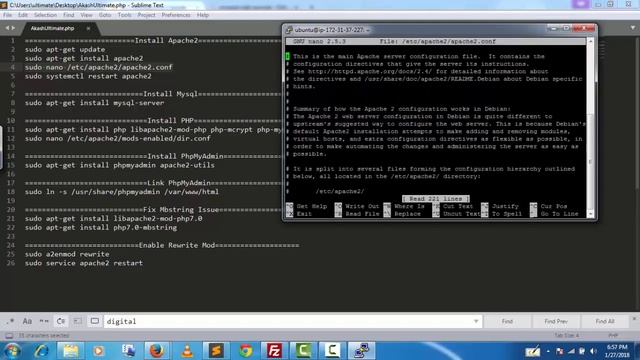This screenshot has height=360, width=640.
Task: Open the Selection menu
Action: (x=45, y=15)
